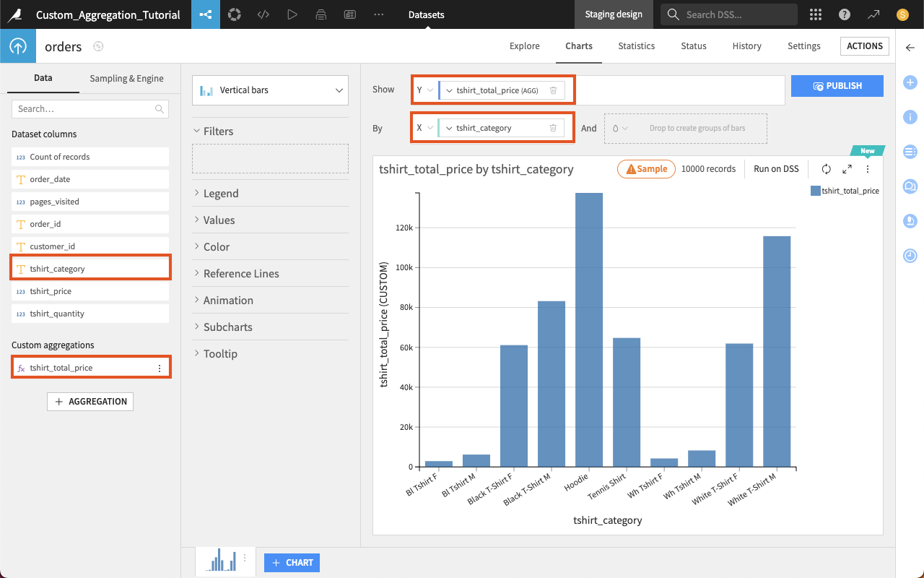Click the Search DSS input field

click(x=729, y=14)
